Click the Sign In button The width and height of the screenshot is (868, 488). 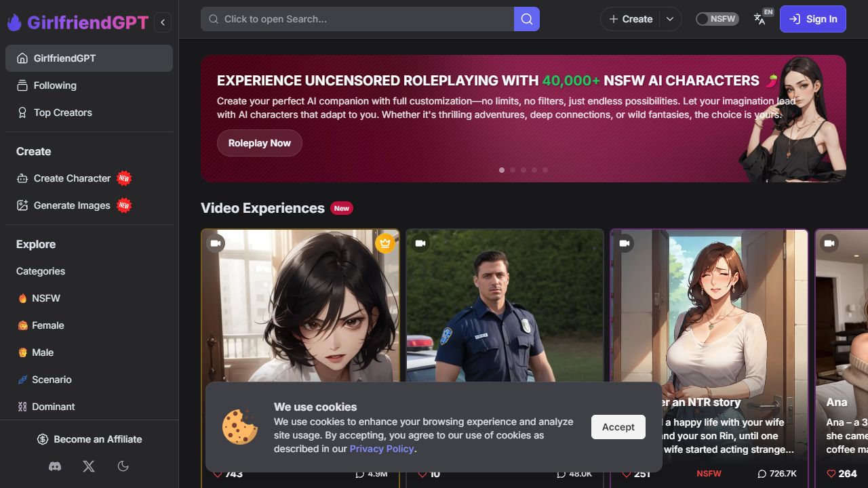pos(813,19)
